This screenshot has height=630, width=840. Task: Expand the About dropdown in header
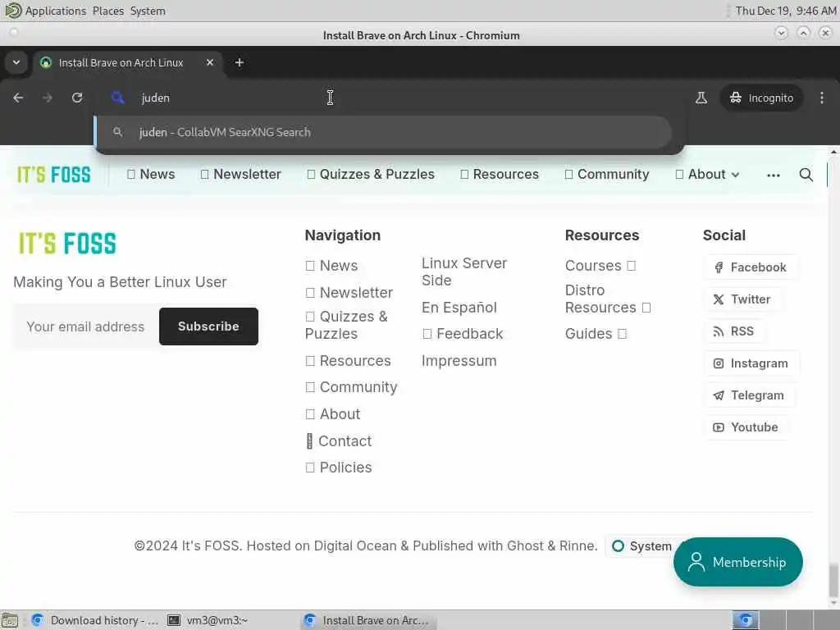pyautogui.click(x=707, y=175)
